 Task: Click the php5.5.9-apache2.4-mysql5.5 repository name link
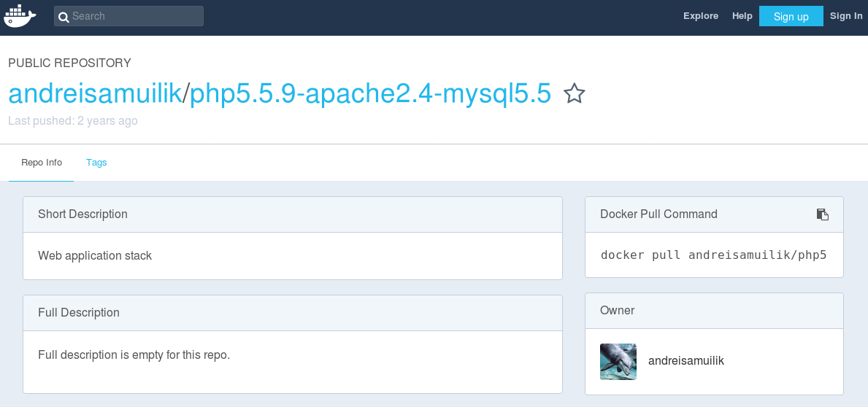[x=370, y=93]
